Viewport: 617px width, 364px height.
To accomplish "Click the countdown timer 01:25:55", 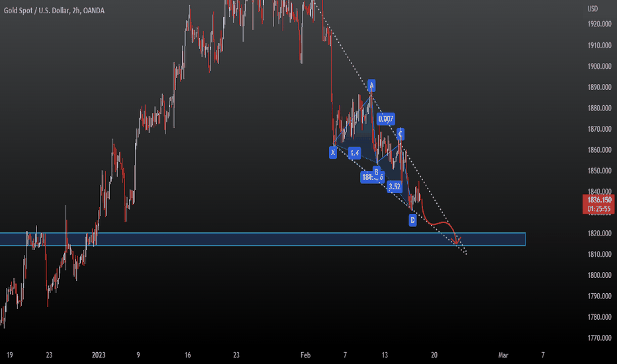I will pyautogui.click(x=599, y=209).
